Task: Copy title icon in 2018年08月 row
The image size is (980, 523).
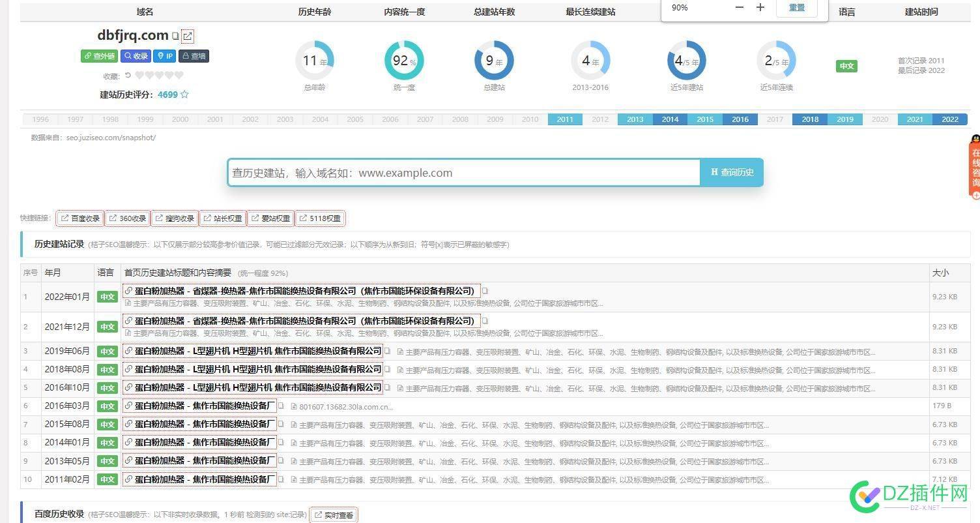Action: (387, 369)
